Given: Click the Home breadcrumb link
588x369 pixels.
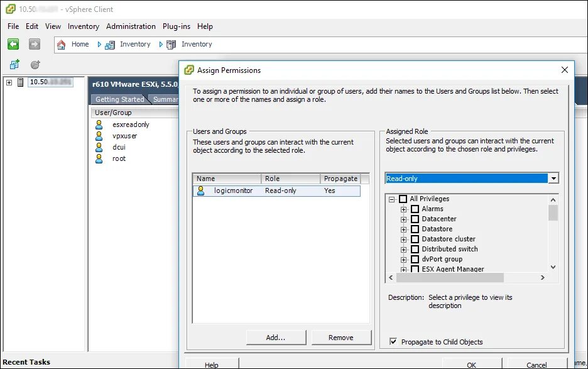Looking at the screenshot, I should click(x=80, y=44).
